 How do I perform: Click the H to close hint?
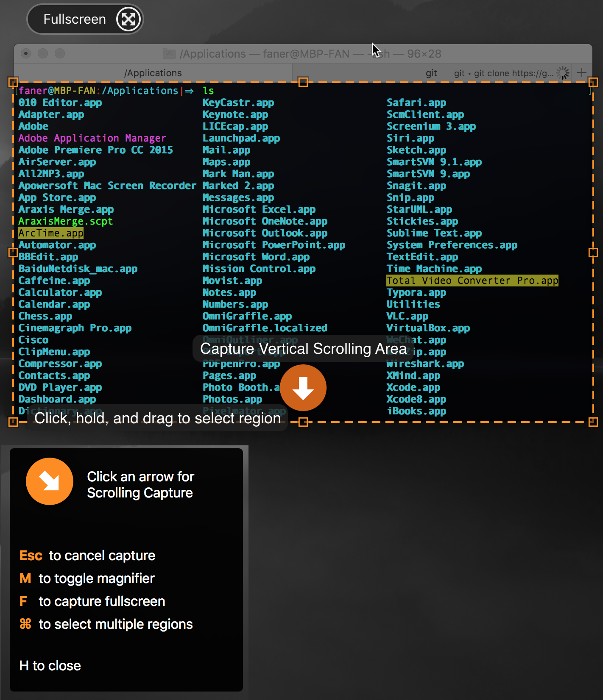coord(50,666)
